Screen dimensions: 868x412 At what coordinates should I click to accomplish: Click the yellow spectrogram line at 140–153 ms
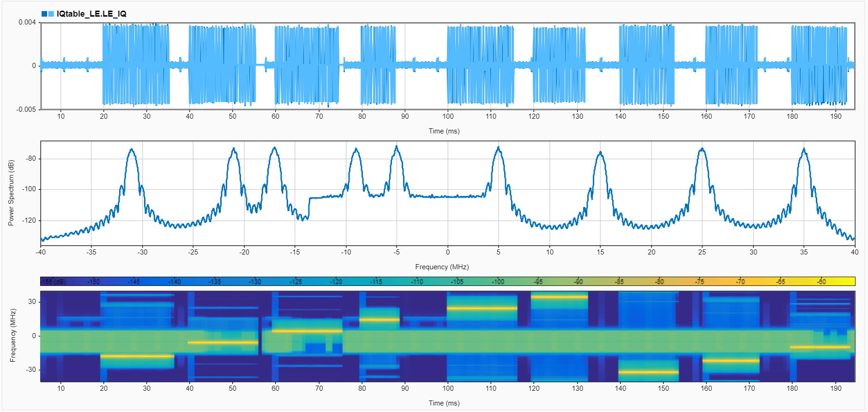click(x=649, y=372)
